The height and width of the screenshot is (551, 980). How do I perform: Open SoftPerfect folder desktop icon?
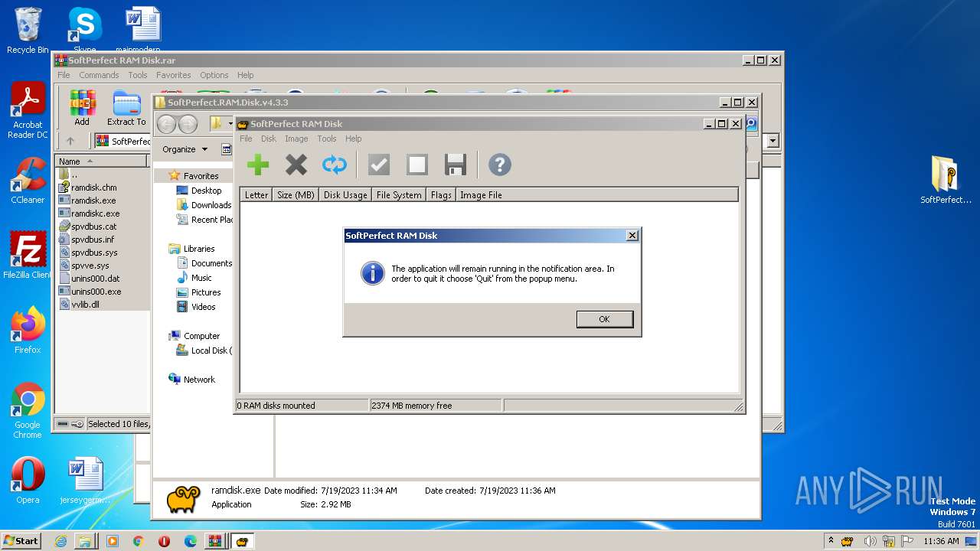[x=946, y=180]
